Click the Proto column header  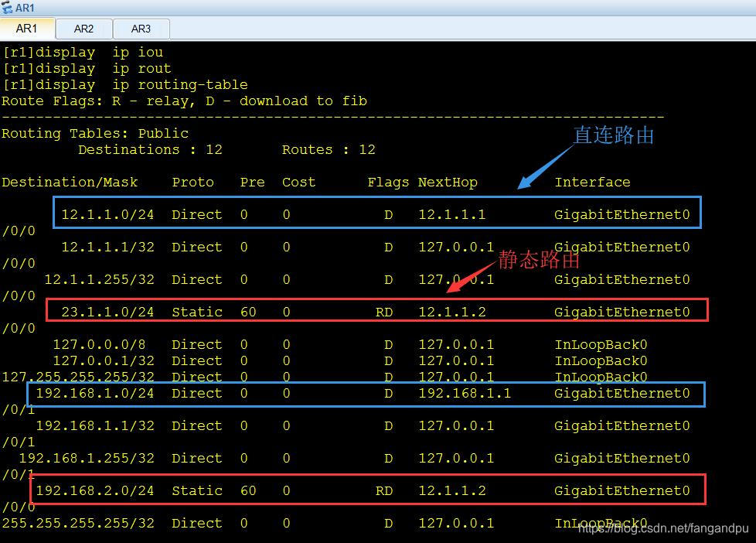(x=192, y=183)
